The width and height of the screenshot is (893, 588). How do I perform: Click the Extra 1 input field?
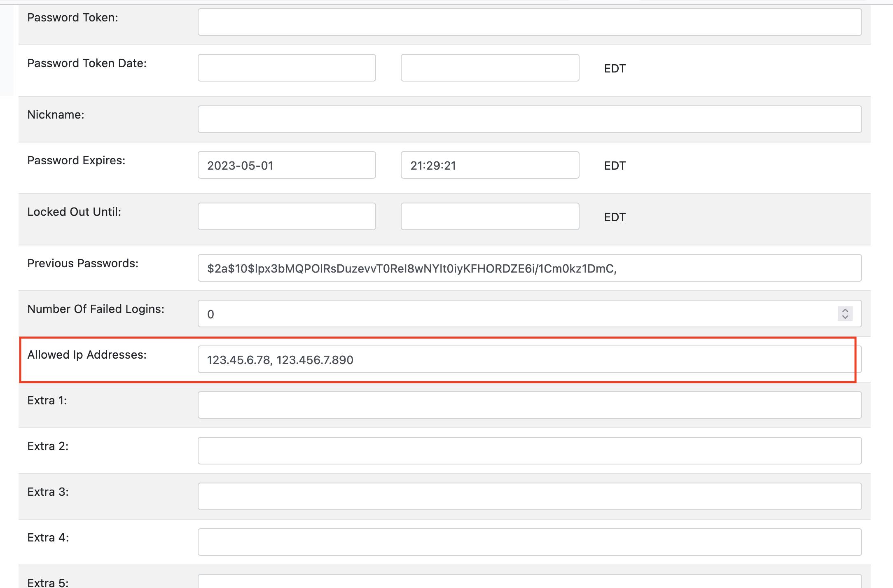tap(530, 405)
